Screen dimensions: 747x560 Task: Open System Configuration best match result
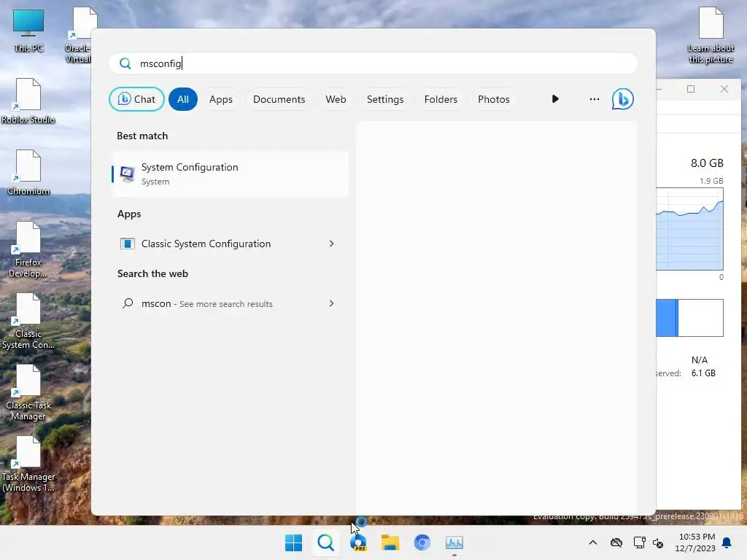pyautogui.click(x=230, y=174)
